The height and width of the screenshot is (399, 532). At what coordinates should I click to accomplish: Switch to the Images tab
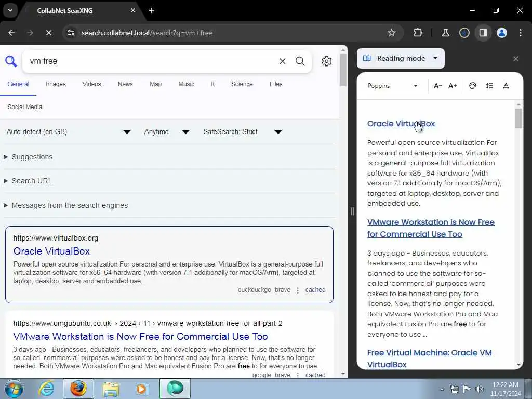click(x=56, y=84)
